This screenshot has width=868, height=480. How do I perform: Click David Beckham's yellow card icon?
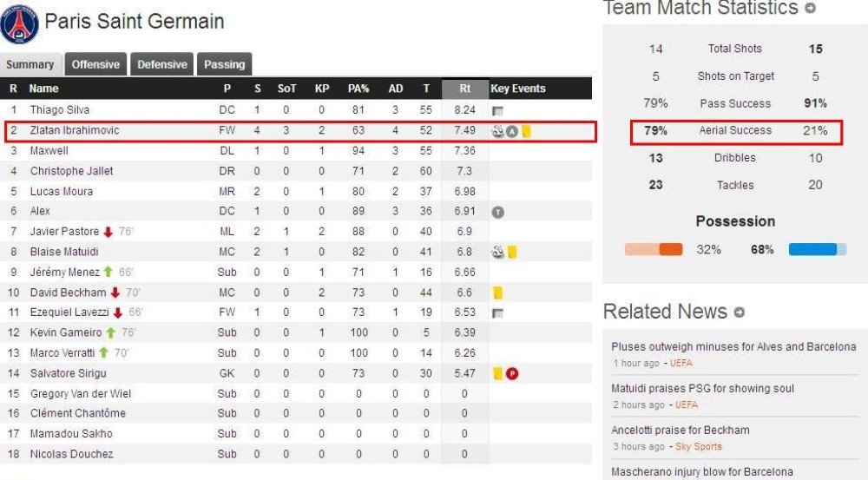(497, 293)
